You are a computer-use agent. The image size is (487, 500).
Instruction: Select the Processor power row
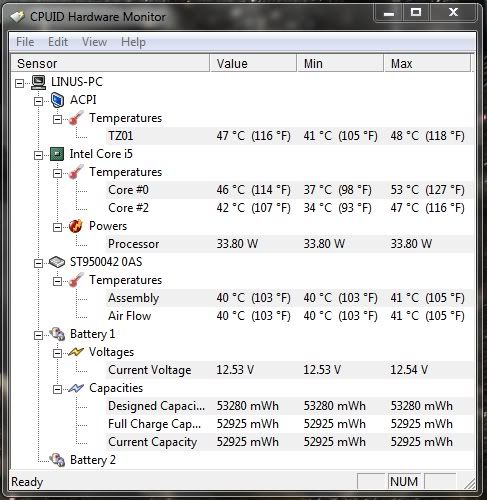click(289, 244)
